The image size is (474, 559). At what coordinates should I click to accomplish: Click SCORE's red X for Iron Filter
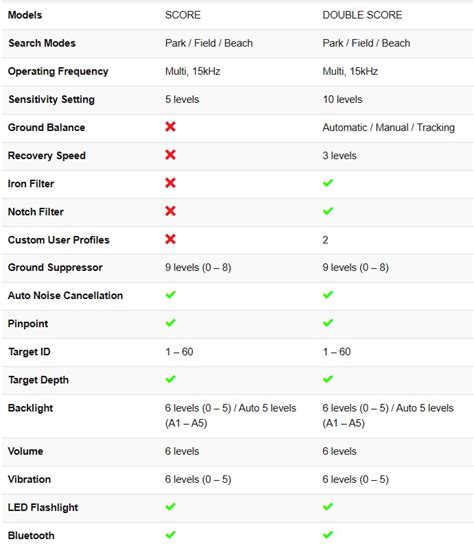[x=170, y=183]
